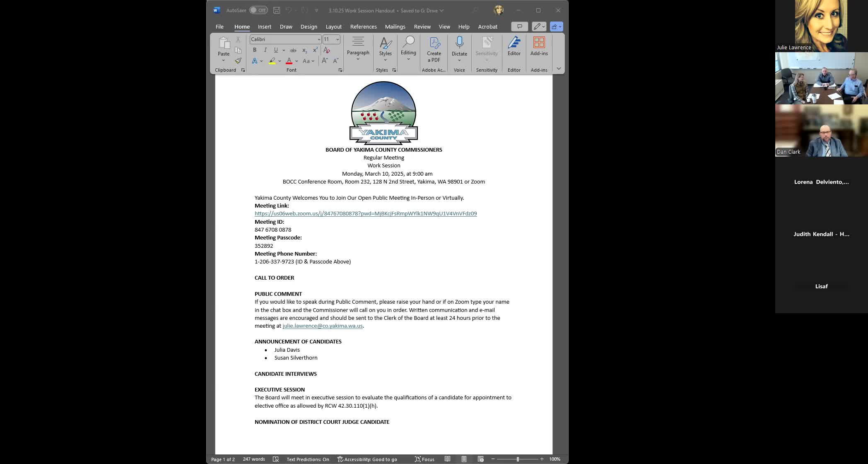
Task: Click the julie.lawrence email link
Action: coord(322,326)
